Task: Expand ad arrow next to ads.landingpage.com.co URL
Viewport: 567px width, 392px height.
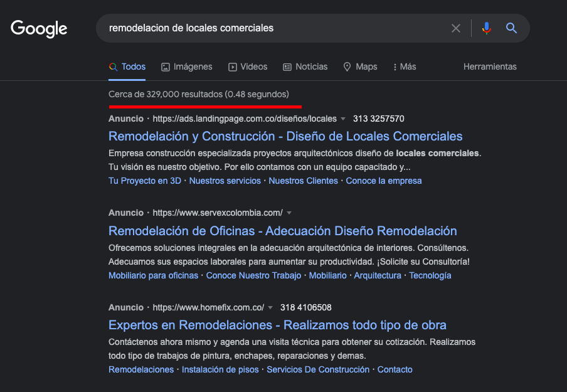Action: pos(343,119)
